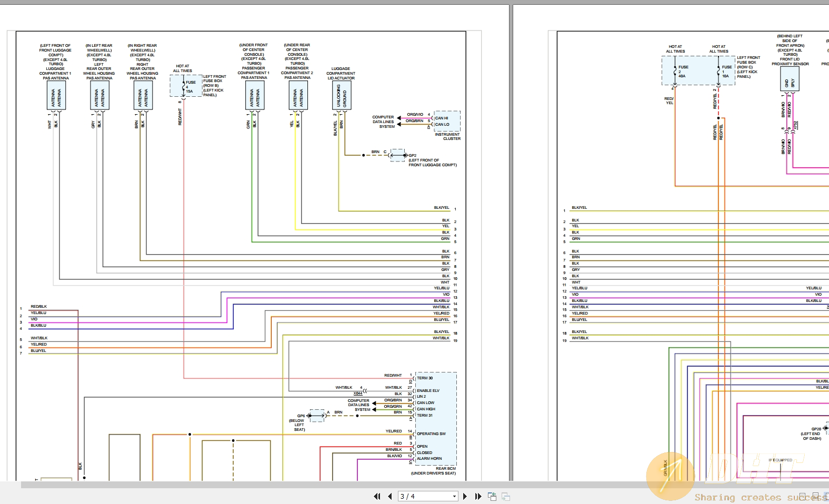
Task: Click the BLK/VIO wire label near ALARM HORN
Action: click(394, 456)
